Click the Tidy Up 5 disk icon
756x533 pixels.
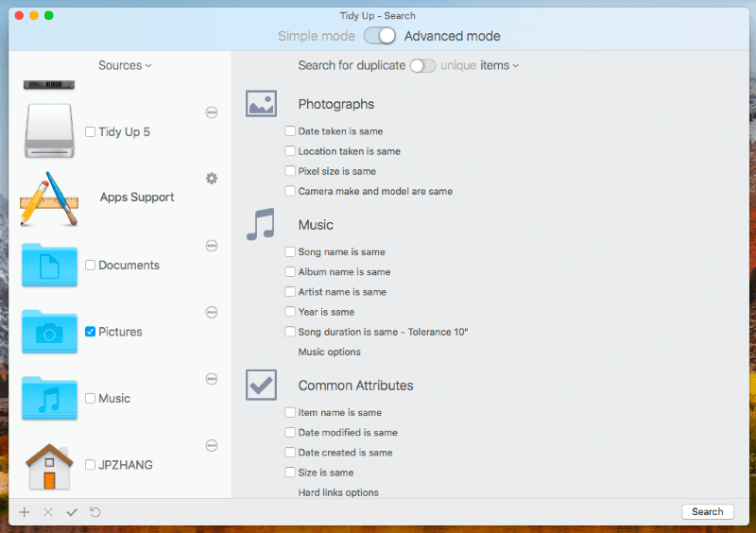point(49,130)
